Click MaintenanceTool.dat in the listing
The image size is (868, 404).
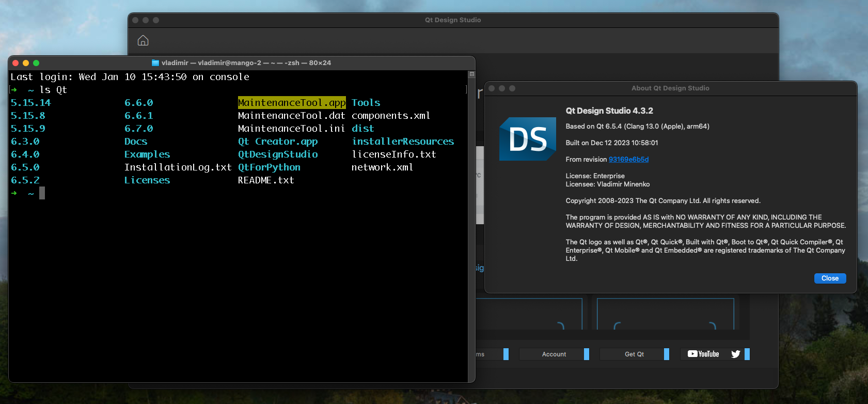(x=291, y=116)
